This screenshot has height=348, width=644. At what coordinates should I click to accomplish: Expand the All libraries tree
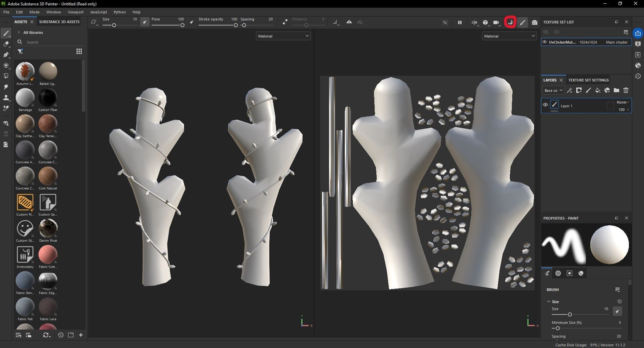click(x=19, y=33)
